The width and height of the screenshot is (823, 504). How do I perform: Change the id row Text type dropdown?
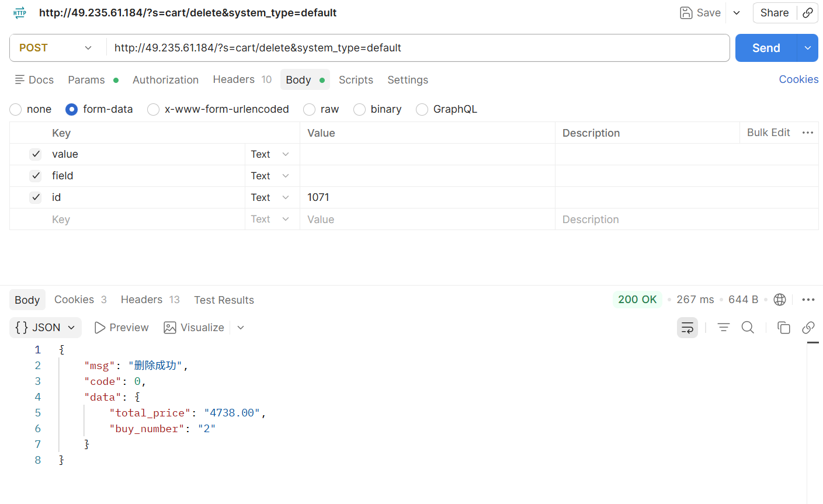point(270,197)
